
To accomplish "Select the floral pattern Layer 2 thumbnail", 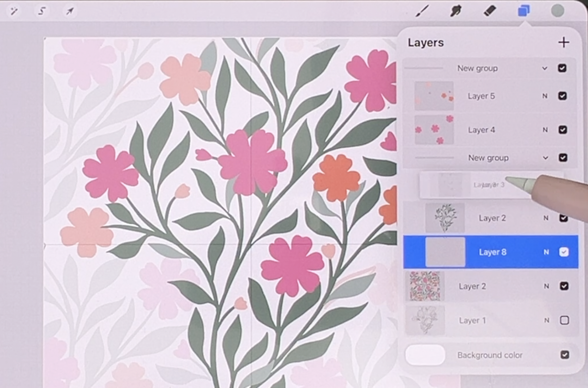I will click(425, 286).
